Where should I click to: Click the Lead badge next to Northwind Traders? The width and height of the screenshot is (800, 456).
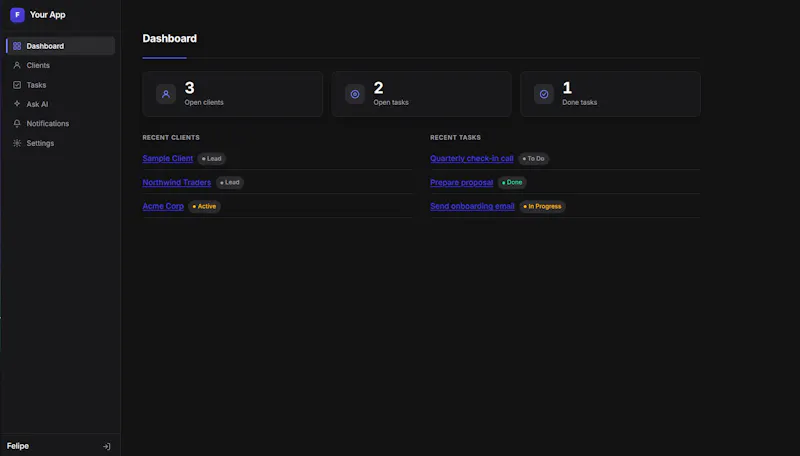tap(230, 182)
